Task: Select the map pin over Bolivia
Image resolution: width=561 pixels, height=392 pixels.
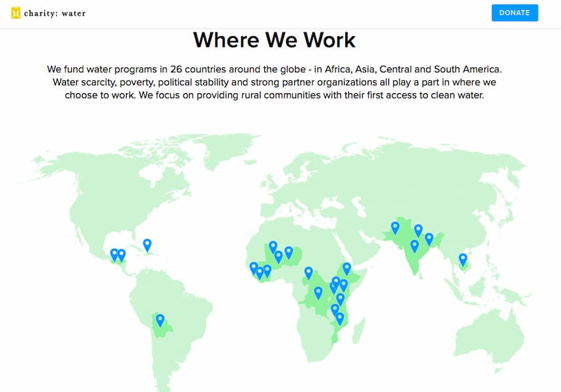Action: tap(160, 320)
